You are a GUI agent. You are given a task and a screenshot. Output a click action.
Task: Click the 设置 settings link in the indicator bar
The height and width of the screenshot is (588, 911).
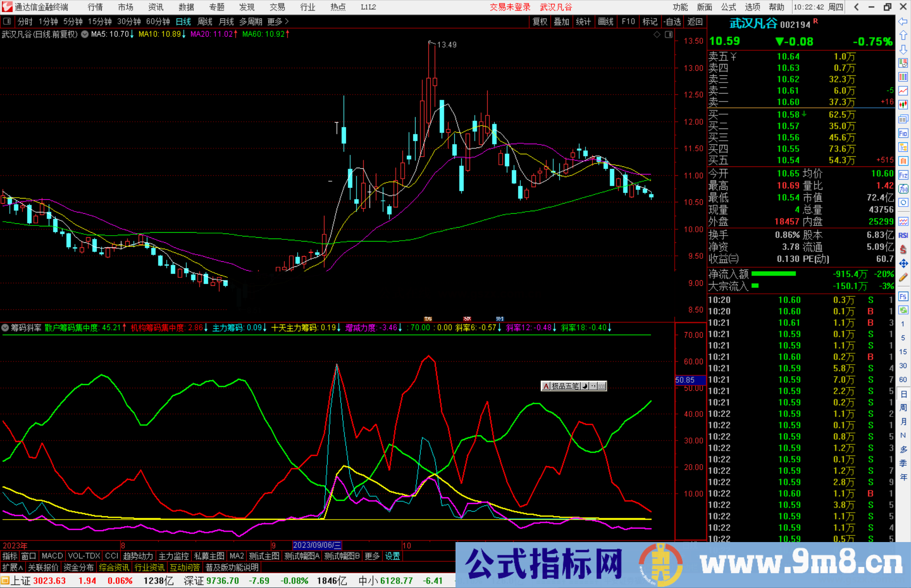[393, 556]
